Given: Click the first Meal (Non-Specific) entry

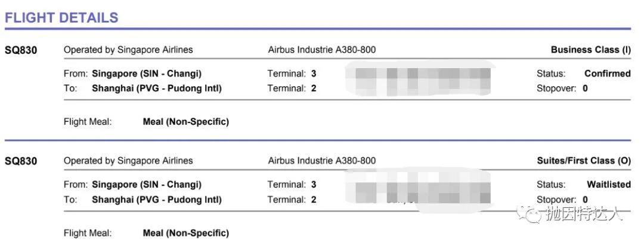Looking at the screenshot, I should click(x=185, y=122).
